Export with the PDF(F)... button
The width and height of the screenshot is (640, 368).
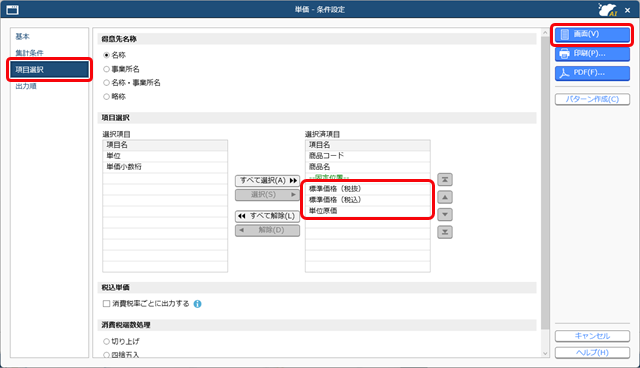tap(592, 73)
